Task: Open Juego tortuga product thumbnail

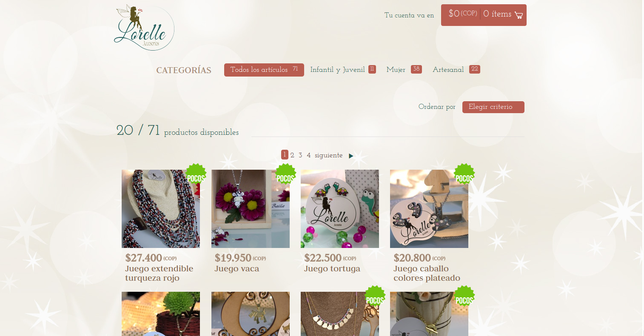Action: point(340,209)
